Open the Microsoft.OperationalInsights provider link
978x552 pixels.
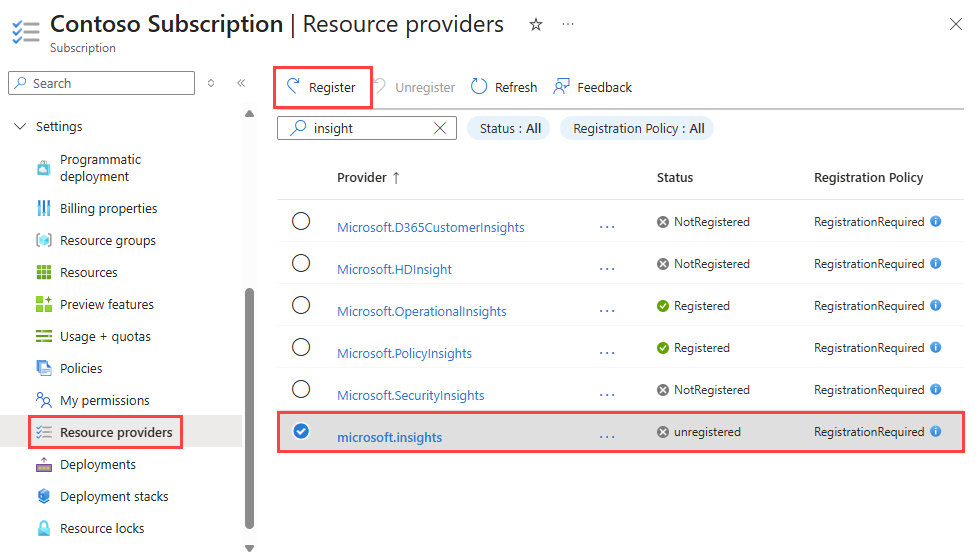click(422, 311)
